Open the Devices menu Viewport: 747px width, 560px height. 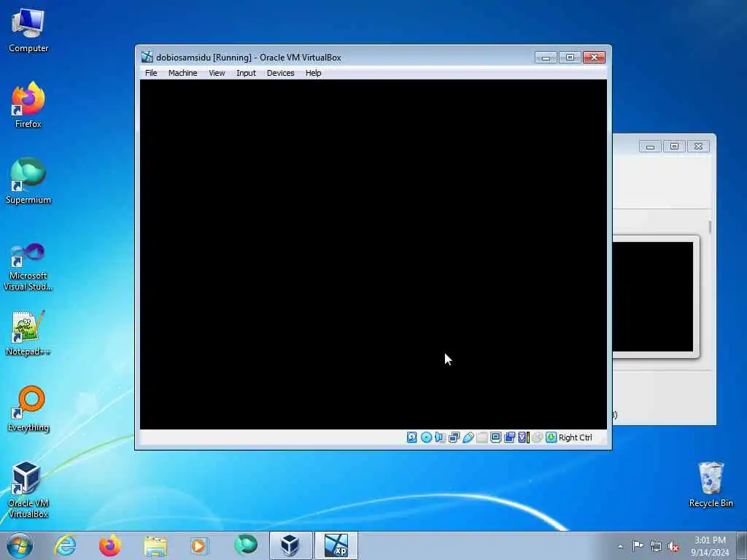pos(281,73)
